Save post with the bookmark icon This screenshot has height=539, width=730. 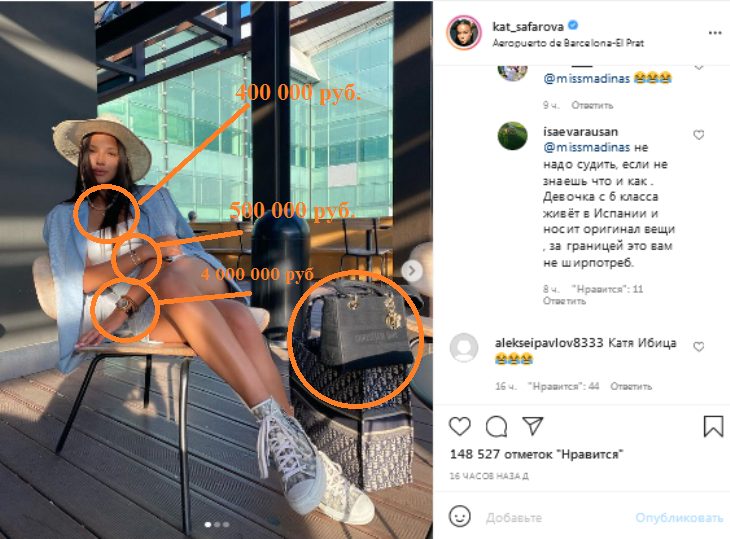pos(713,426)
